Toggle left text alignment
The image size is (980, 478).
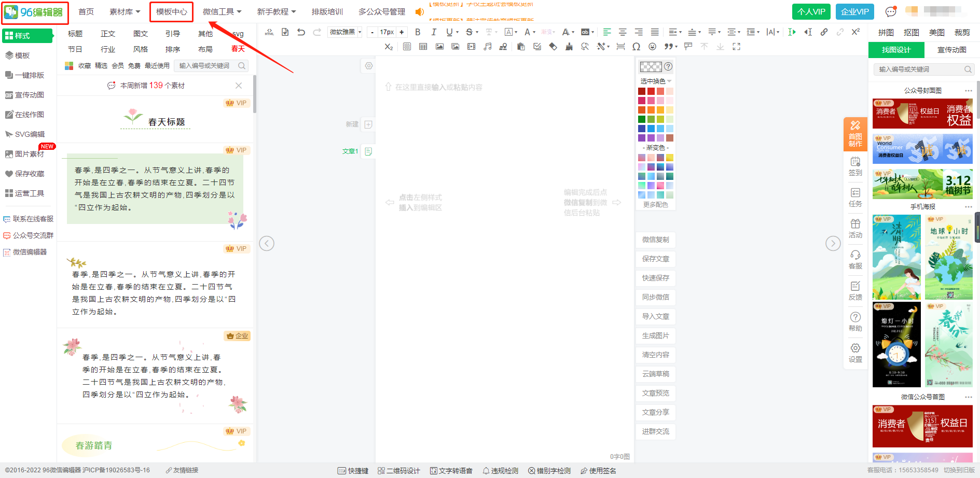click(606, 32)
